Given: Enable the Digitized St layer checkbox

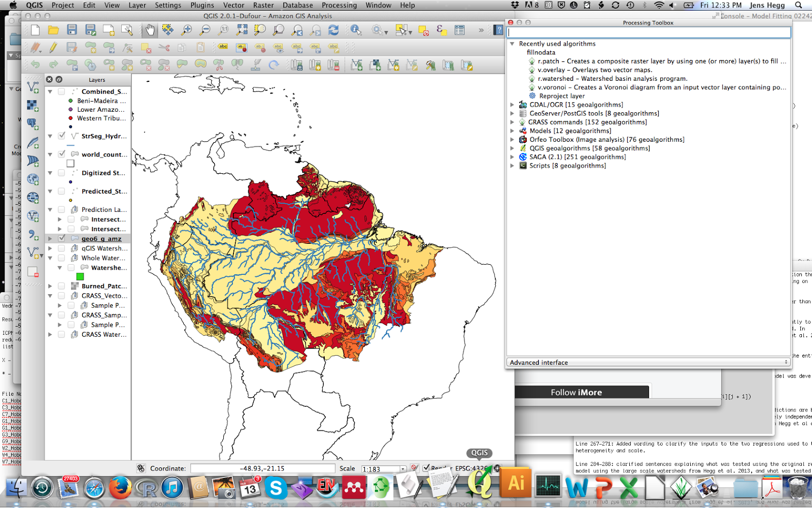Looking at the screenshot, I should 61,173.
